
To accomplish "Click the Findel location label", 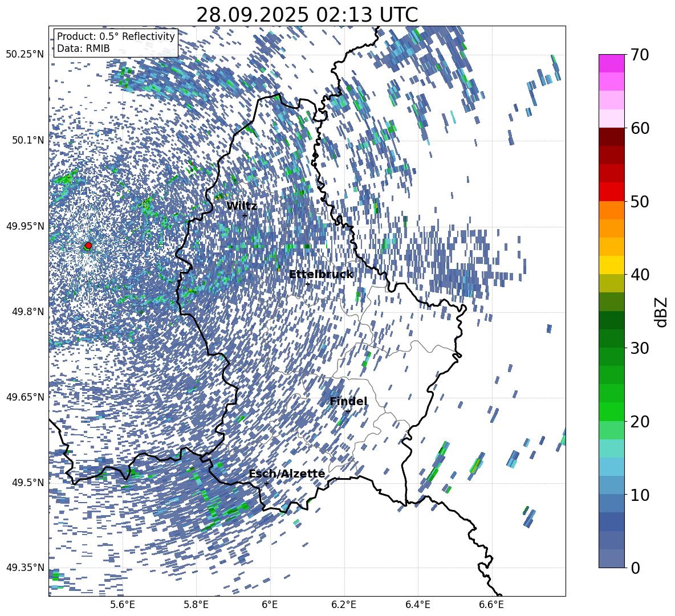I will click(348, 401).
